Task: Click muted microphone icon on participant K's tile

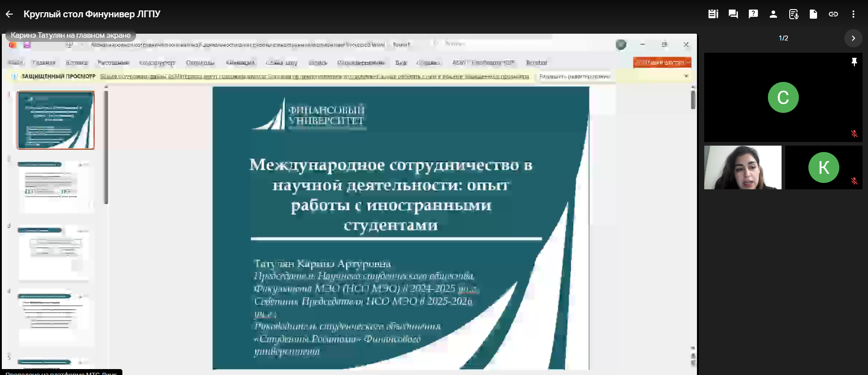Action: [x=854, y=181]
